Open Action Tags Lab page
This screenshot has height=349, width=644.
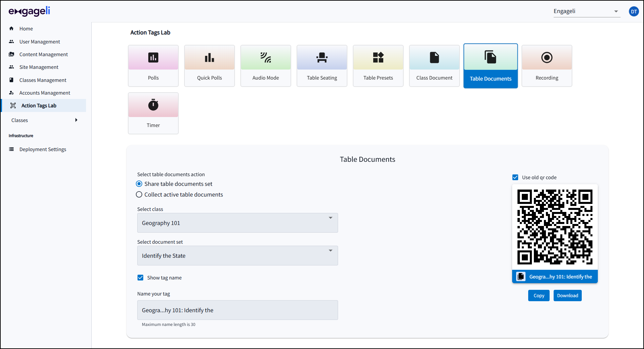[x=44, y=106]
